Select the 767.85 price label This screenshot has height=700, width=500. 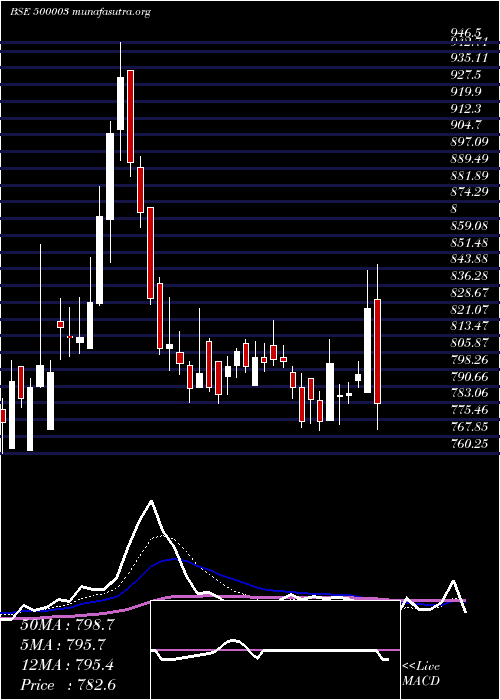pos(468,427)
